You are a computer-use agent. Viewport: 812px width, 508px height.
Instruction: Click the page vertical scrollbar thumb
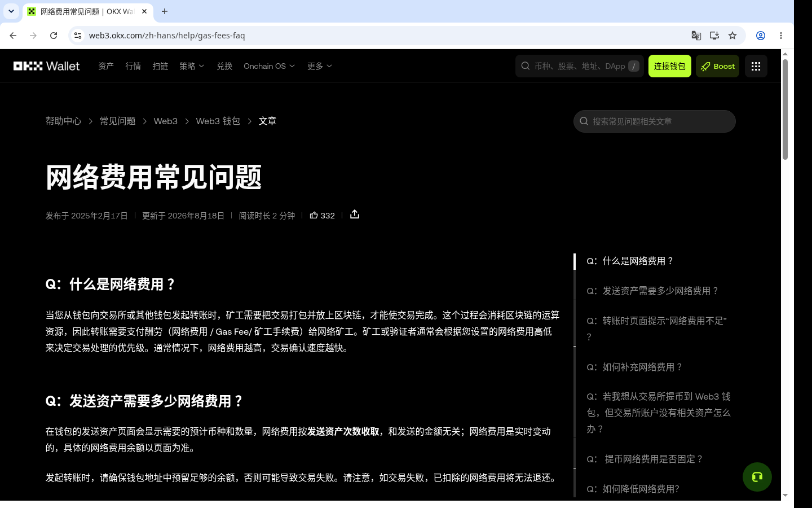point(785,109)
